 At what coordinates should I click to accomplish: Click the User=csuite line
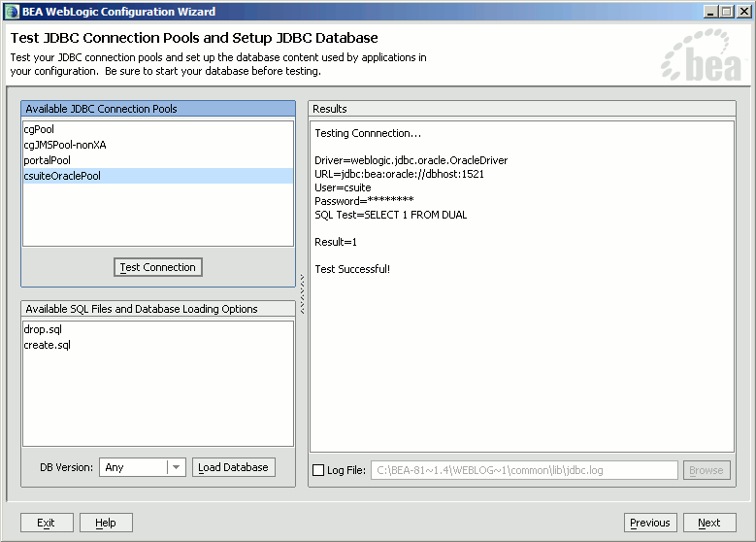point(343,187)
